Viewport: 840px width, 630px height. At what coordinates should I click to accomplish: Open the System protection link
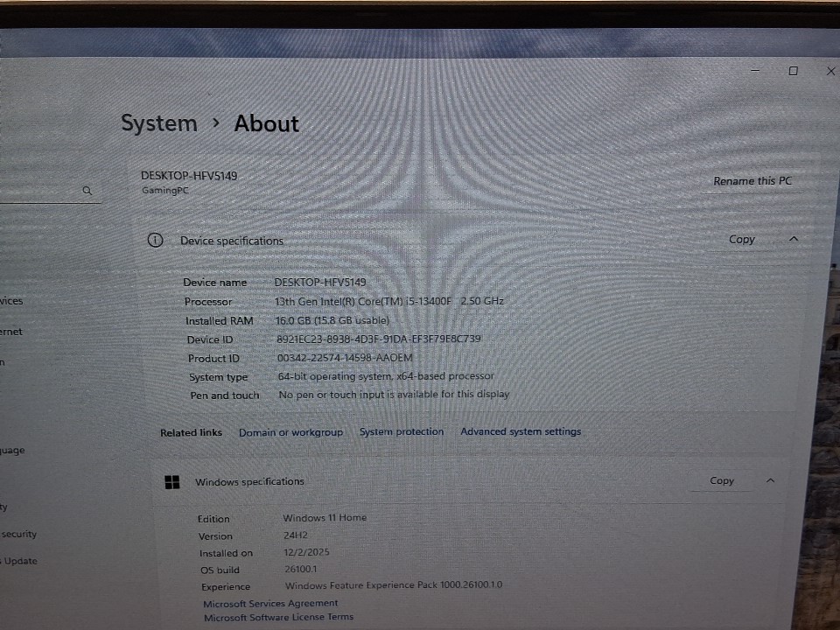coord(401,431)
